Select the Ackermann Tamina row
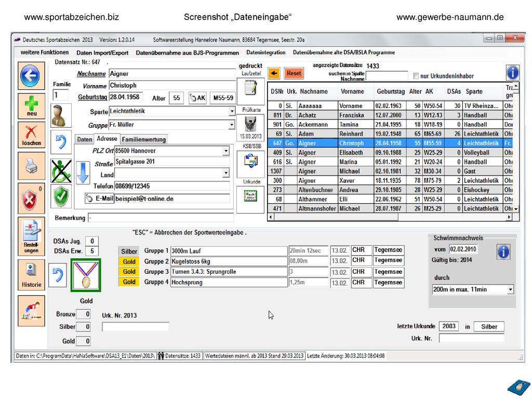 click(390, 125)
